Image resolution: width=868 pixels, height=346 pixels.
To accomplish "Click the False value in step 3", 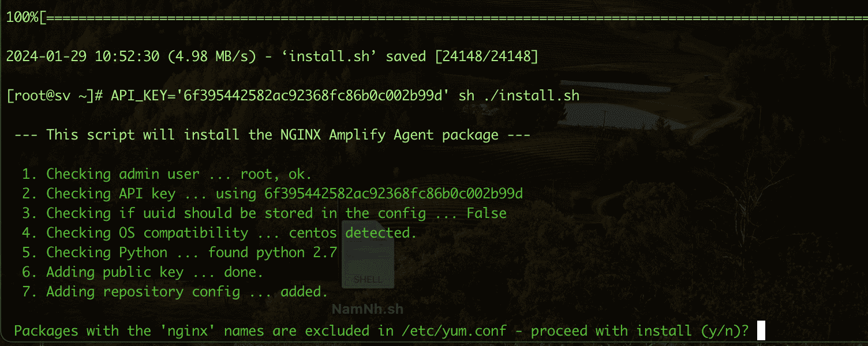I will click(x=487, y=213).
